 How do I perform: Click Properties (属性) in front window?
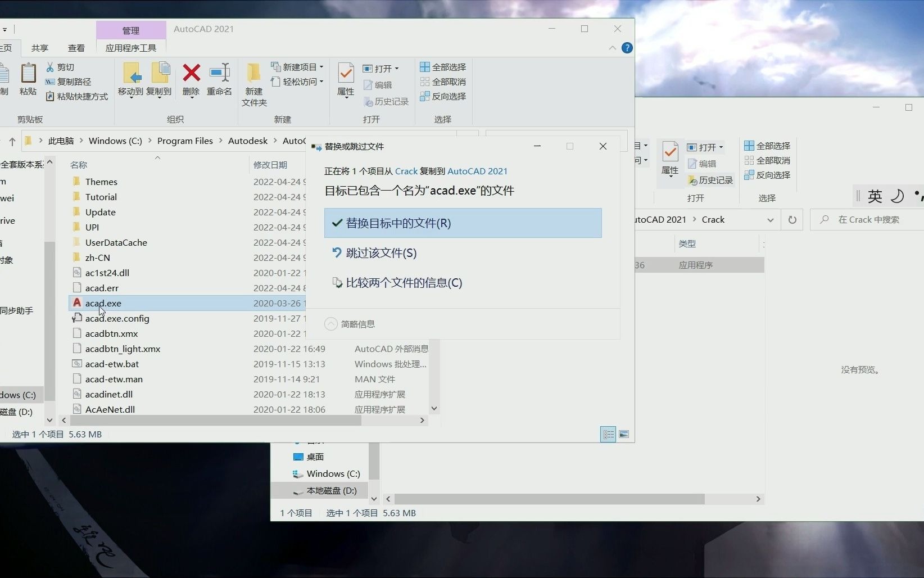346,80
